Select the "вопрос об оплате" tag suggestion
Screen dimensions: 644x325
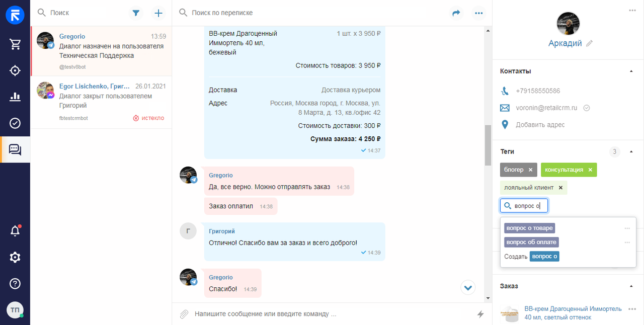[x=531, y=242]
